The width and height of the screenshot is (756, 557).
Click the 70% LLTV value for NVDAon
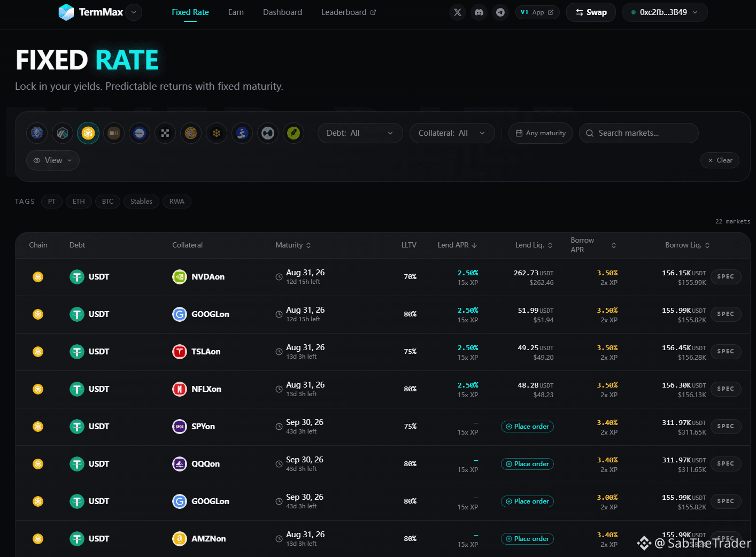pos(410,277)
